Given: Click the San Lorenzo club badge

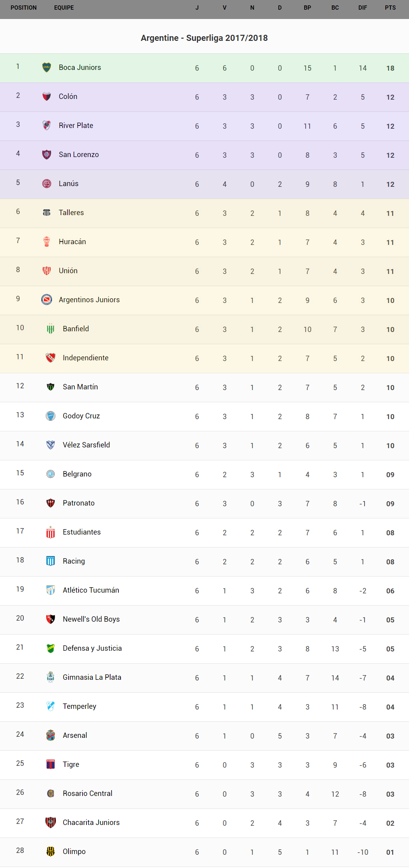Looking at the screenshot, I should coord(47,154).
